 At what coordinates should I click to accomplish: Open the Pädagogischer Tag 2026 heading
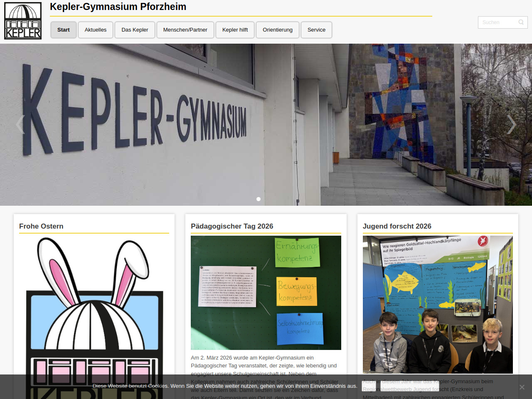coord(232,226)
